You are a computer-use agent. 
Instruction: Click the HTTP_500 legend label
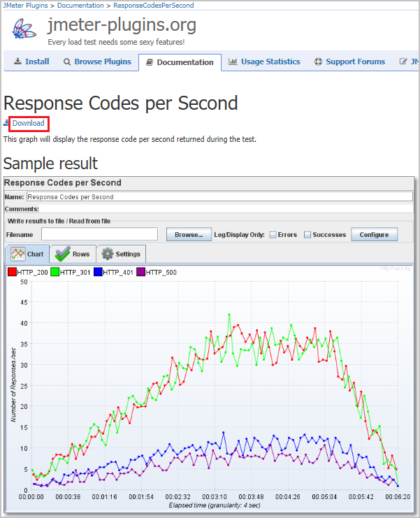[x=161, y=273]
